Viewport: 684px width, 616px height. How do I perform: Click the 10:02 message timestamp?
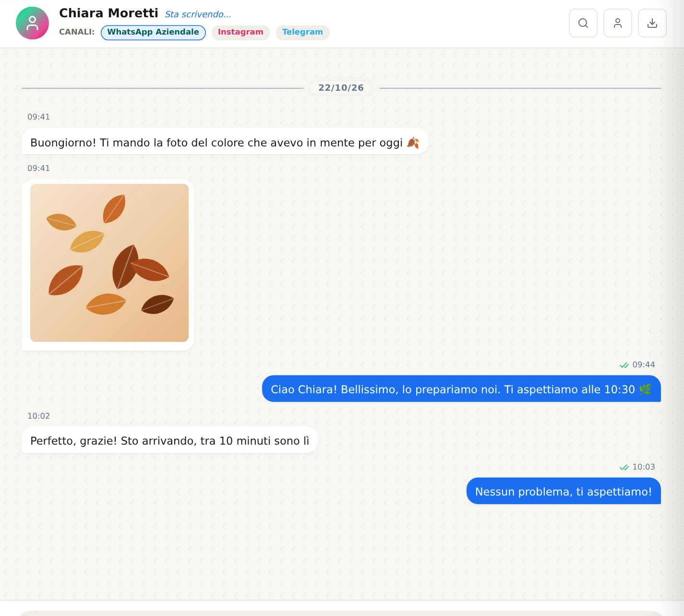38,416
